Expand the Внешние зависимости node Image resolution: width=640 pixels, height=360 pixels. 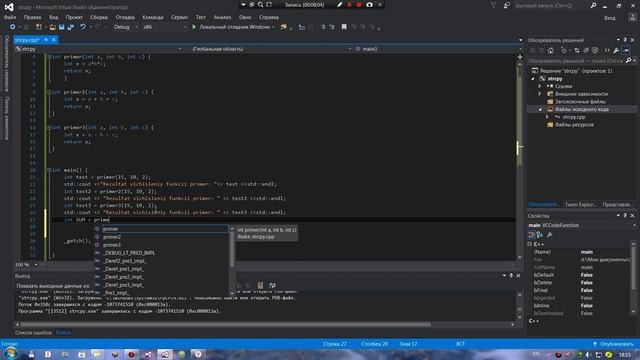tap(540, 94)
